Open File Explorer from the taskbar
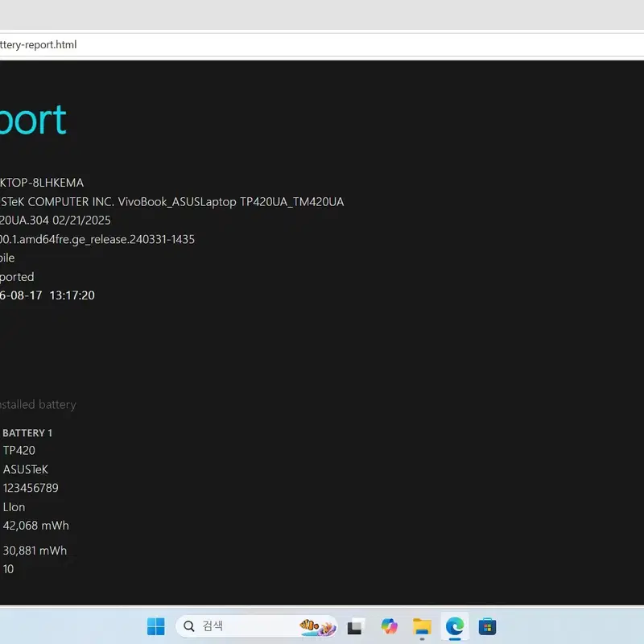Image resolution: width=644 pixels, height=644 pixels. point(422,627)
